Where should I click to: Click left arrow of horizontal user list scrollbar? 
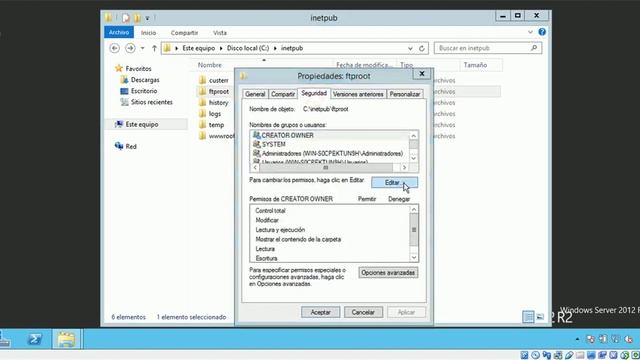point(255,167)
